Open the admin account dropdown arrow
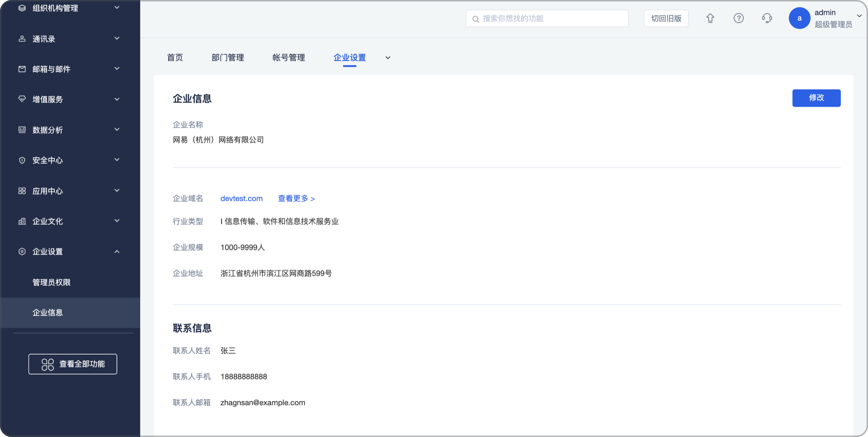The height and width of the screenshot is (437, 868). 859,16
